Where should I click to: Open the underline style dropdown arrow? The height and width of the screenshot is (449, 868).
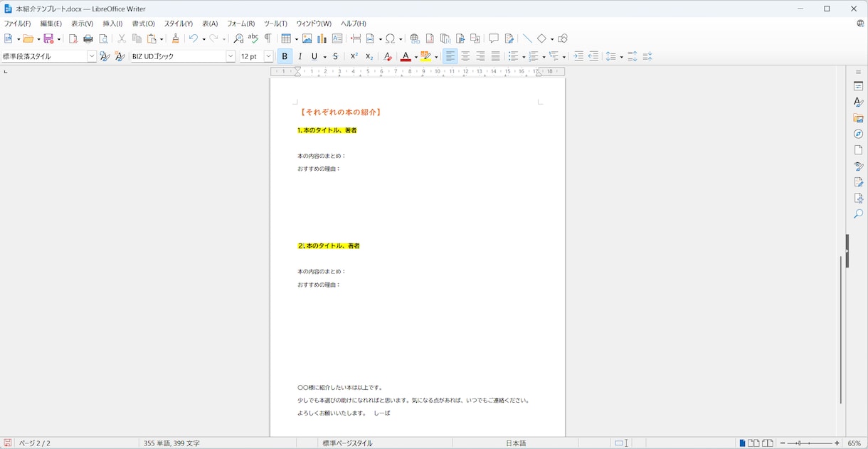coord(324,57)
